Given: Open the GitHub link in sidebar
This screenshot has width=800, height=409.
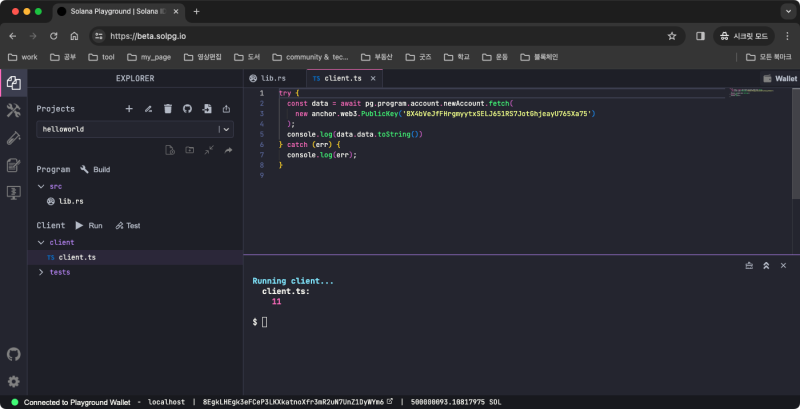Looking at the screenshot, I should [14, 354].
